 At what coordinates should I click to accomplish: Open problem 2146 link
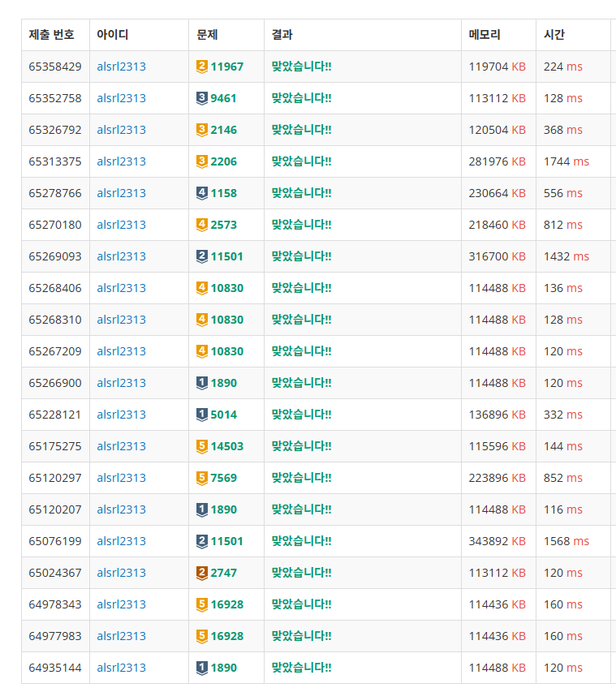point(223,130)
